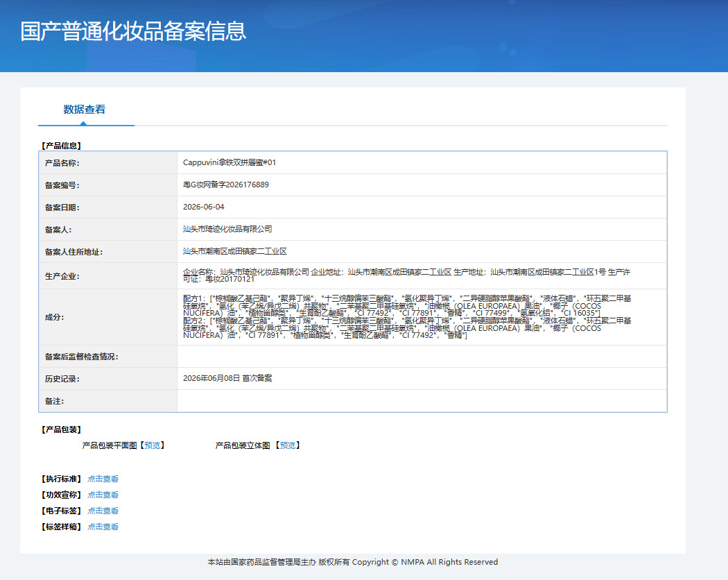Viewport: 728px width, 580px height.
Task: Select the 数据查看 tab
Action: click(x=85, y=110)
